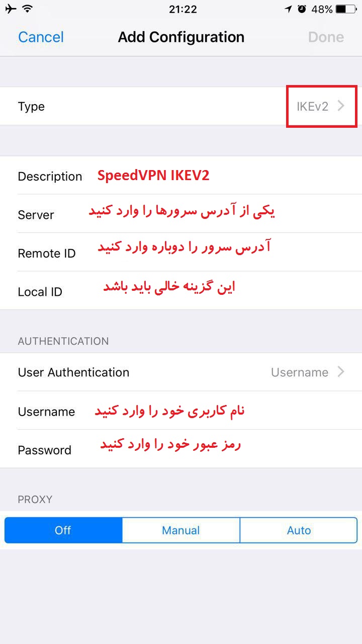This screenshot has width=362, height=644.
Task: Tap the chevron next to Username authentication
Action: [341, 372]
